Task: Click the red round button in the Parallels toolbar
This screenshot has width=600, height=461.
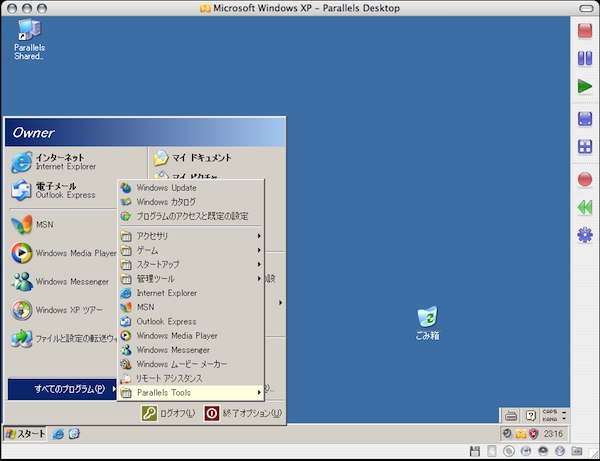Action: tap(585, 179)
